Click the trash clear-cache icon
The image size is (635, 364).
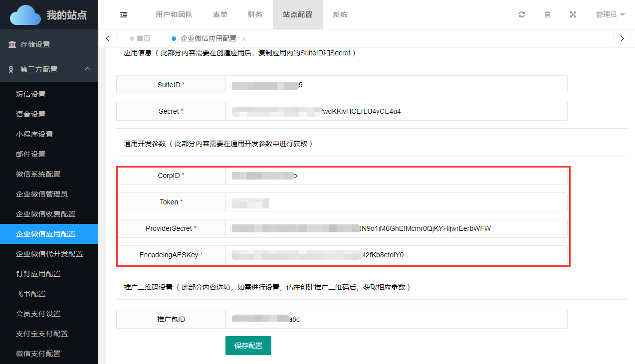[547, 15]
